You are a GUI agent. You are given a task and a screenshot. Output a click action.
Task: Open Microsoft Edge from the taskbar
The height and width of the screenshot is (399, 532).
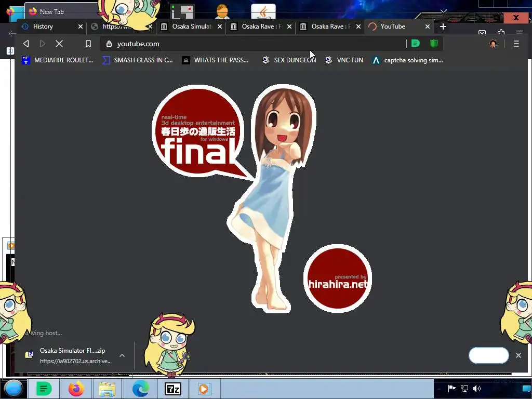pyautogui.click(x=140, y=389)
